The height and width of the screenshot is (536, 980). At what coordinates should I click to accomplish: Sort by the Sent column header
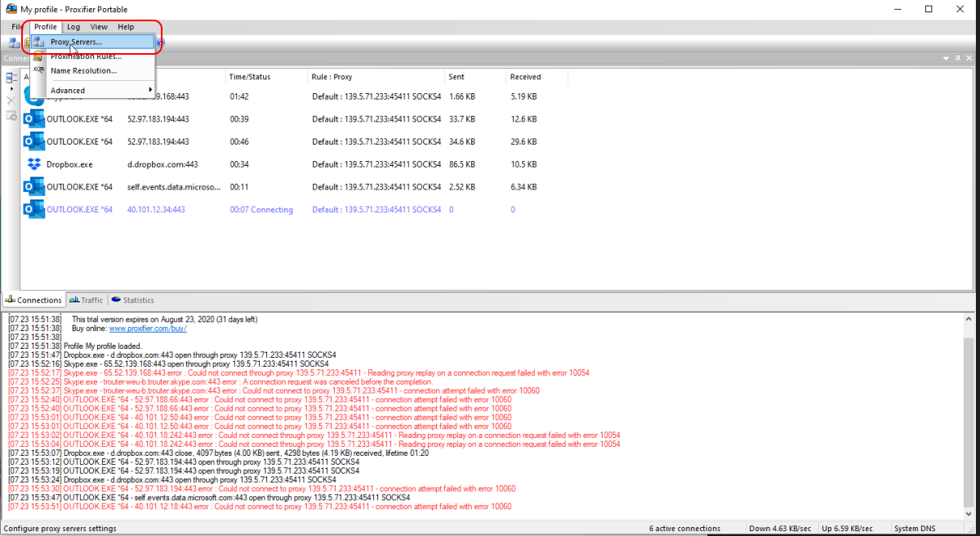point(475,77)
